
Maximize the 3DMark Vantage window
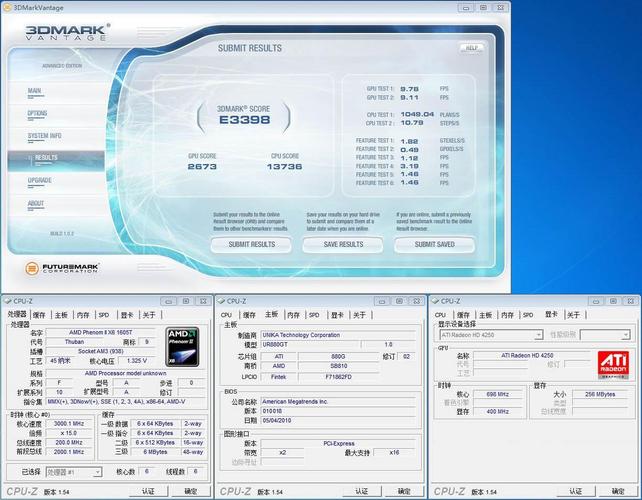[x=484, y=7]
